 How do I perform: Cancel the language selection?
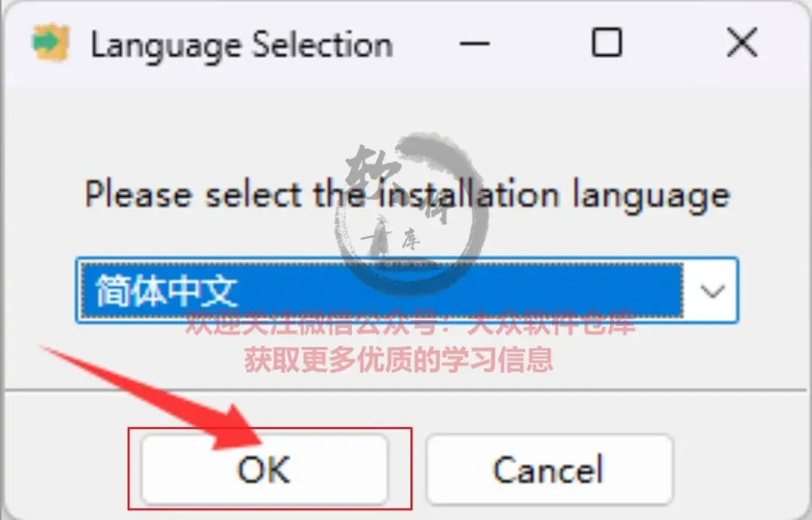pyautogui.click(x=550, y=469)
